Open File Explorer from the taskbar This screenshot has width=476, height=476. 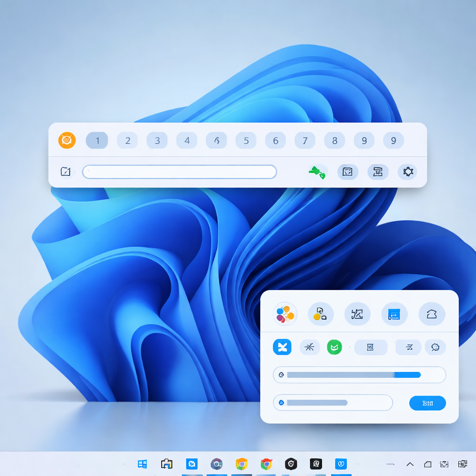click(166, 464)
